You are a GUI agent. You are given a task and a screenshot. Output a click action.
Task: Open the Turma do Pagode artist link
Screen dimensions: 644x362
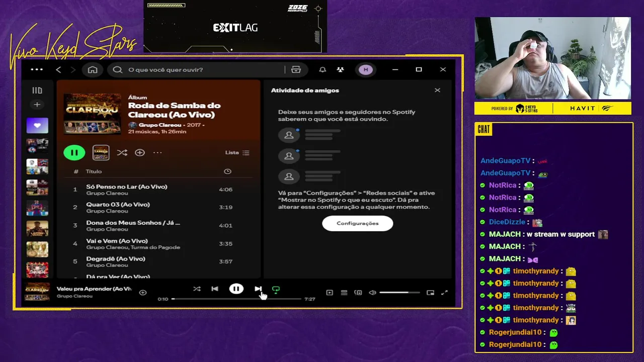(x=156, y=247)
